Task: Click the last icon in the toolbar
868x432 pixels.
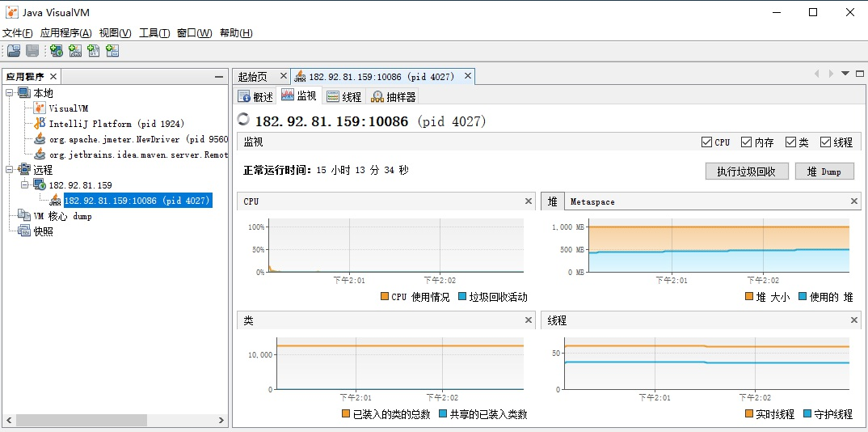Action: pos(112,51)
